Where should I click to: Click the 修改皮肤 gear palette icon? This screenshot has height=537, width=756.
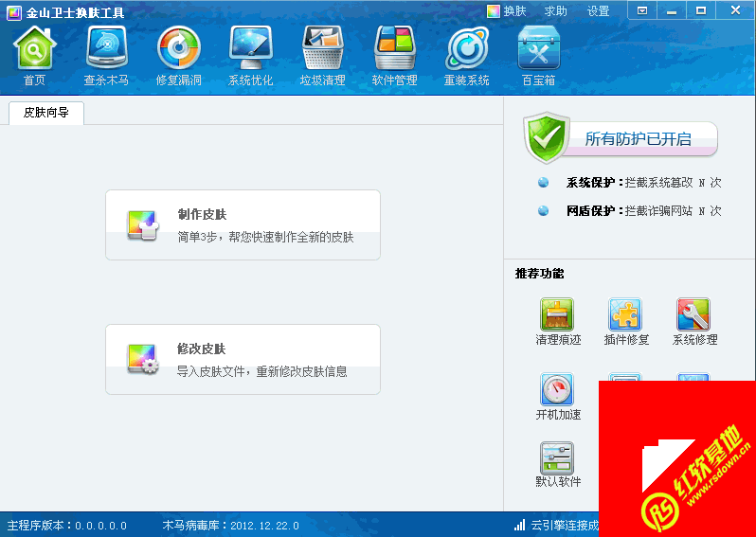pyautogui.click(x=143, y=359)
